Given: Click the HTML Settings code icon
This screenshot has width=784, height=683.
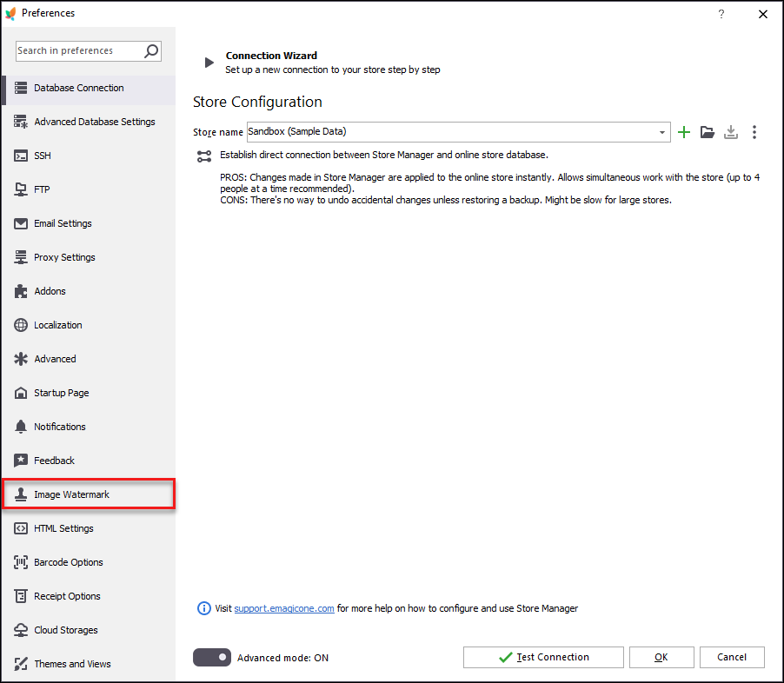Looking at the screenshot, I should [21, 528].
